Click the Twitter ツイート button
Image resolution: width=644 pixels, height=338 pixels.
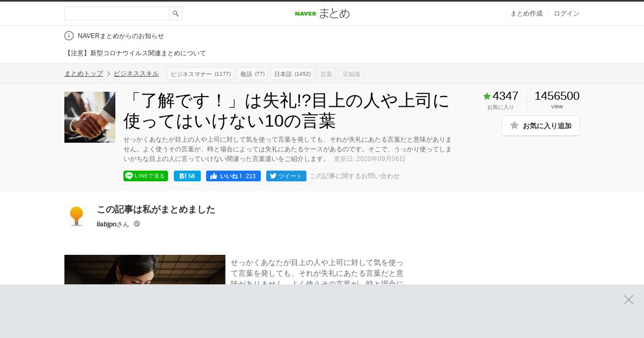click(x=286, y=176)
